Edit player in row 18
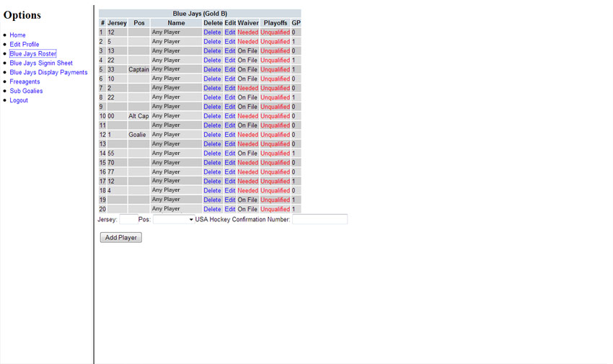The height and width of the screenshot is (364, 613). [x=230, y=190]
